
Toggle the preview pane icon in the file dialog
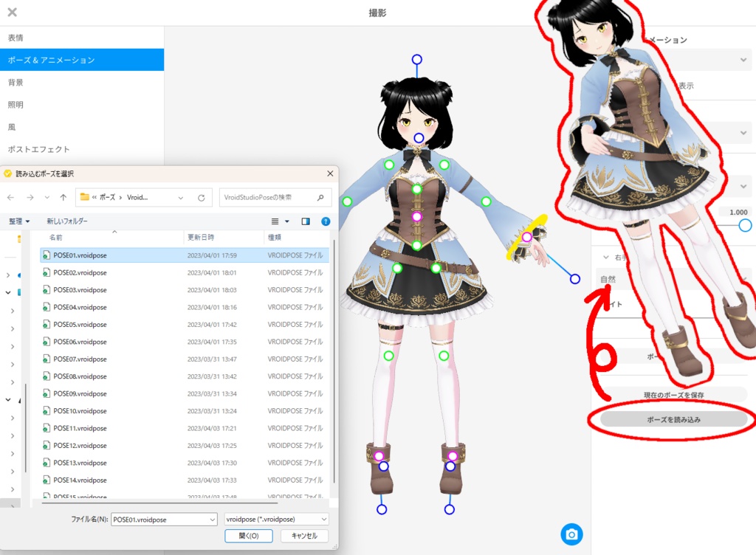(305, 221)
